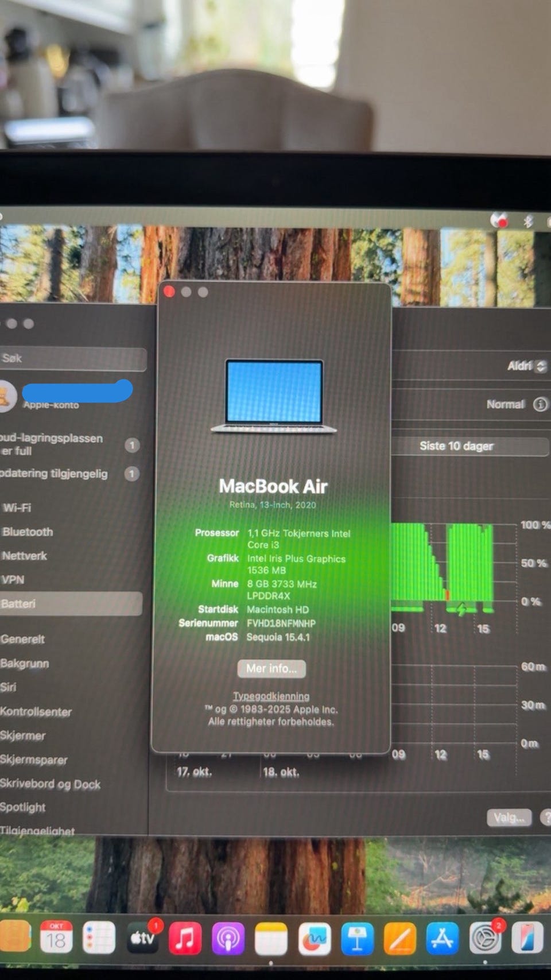
Task: Open iPhone Mirroring at the Dock's end
Action: click(527, 937)
